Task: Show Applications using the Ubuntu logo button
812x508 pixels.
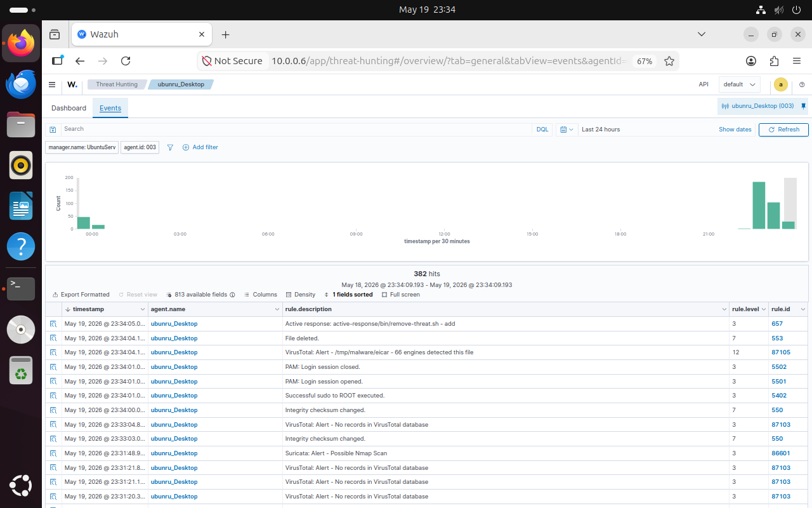Action: coord(21,486)
